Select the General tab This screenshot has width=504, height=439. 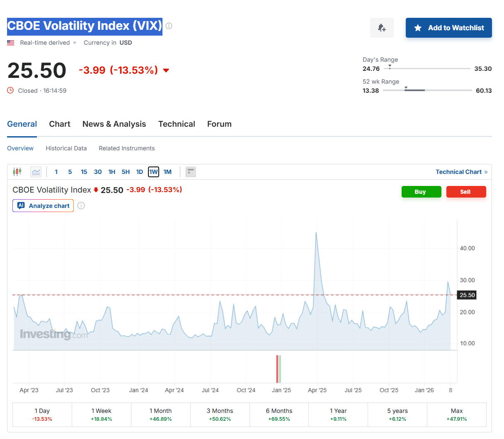pos(22,124)
